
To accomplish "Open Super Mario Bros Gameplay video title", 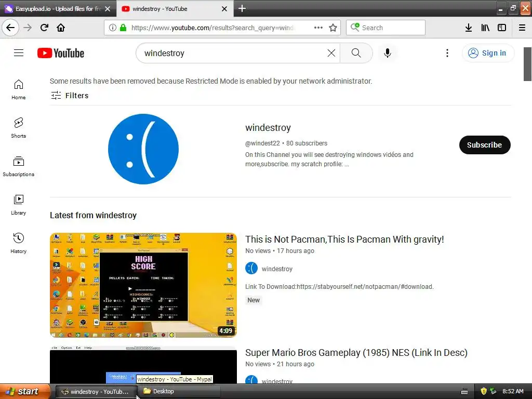I will point(356,353).
